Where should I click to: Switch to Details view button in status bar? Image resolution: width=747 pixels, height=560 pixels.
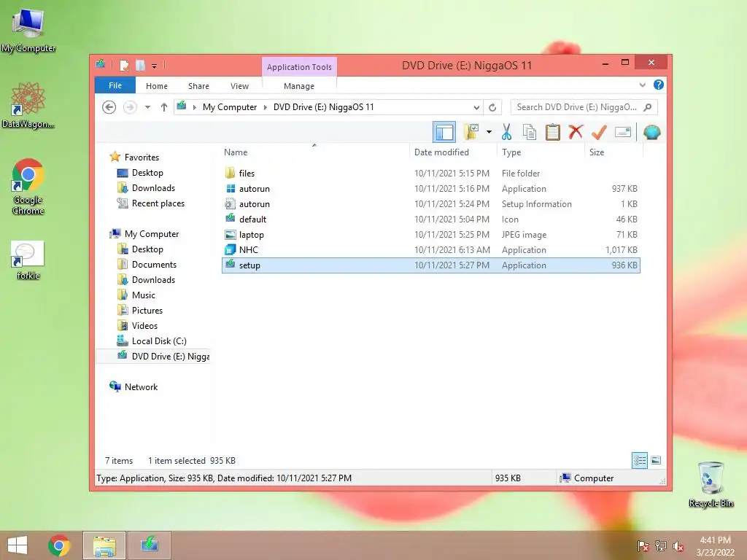(639, 460)
